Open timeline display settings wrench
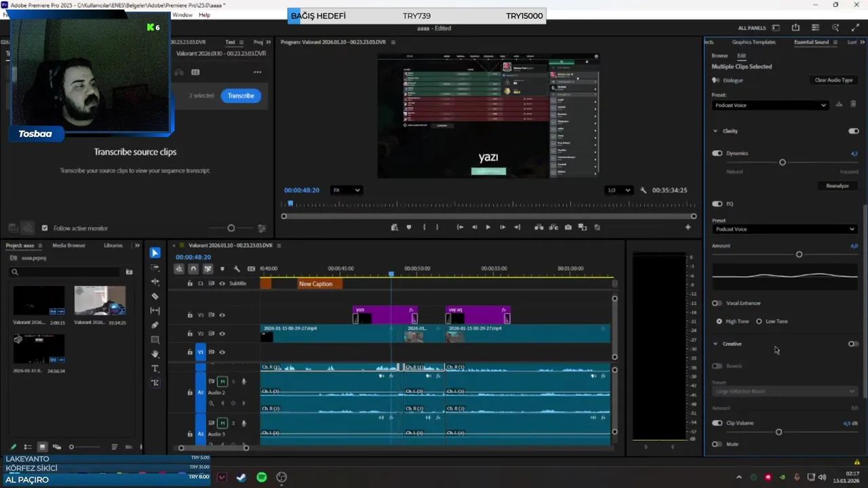868x488 pixels. pyautogui.click(x=237, y=268)
